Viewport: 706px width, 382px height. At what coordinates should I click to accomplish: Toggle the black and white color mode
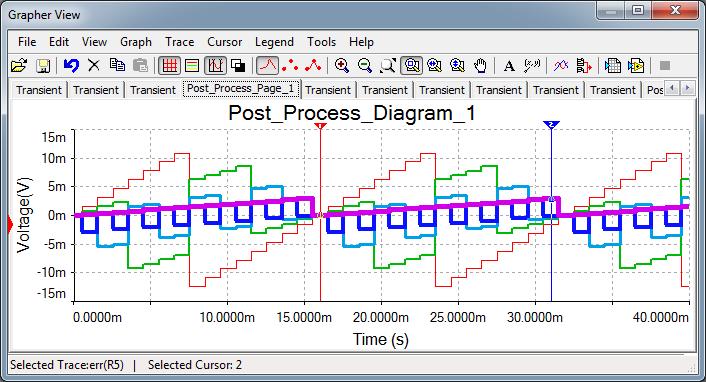[238, 66]
